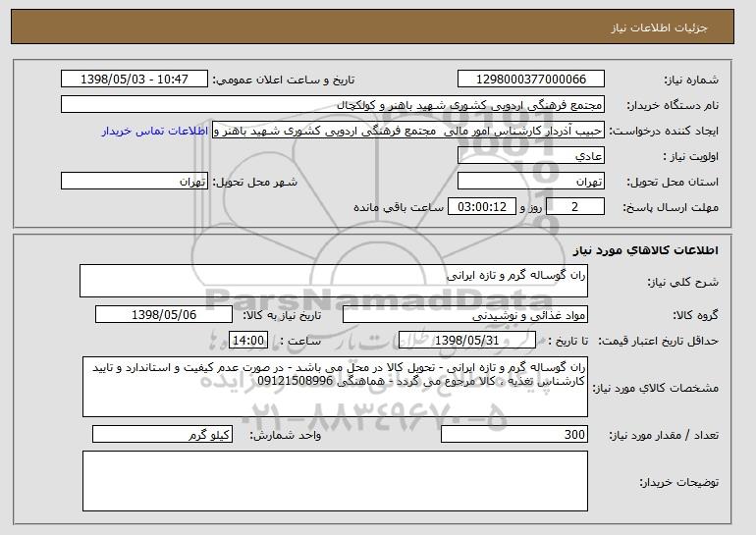Click the شرح کلی نیاز label
The height and width of the screenshot is (535, 756).
(x=682, y=282)
